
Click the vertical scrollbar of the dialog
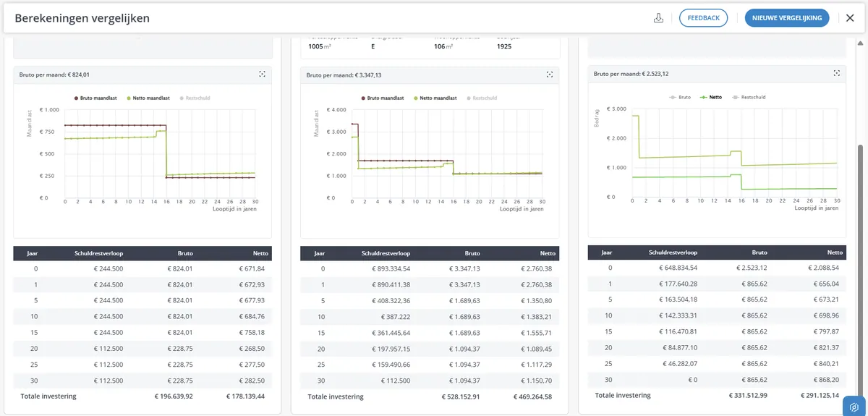point(860,271)
